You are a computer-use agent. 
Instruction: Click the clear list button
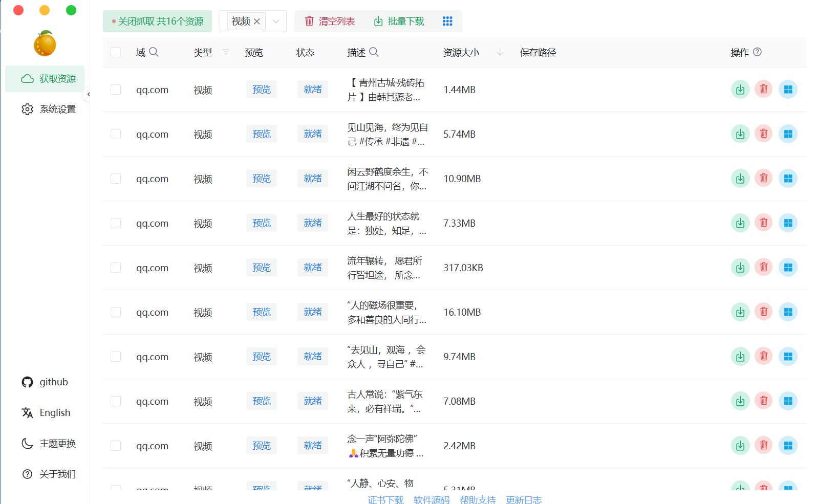click(330, 21)
